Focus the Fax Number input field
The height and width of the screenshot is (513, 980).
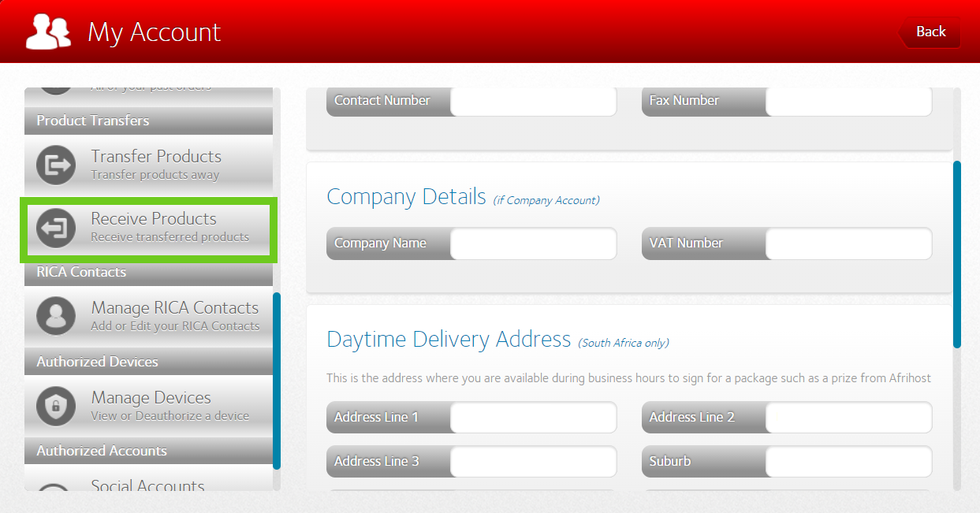(848, 101)
